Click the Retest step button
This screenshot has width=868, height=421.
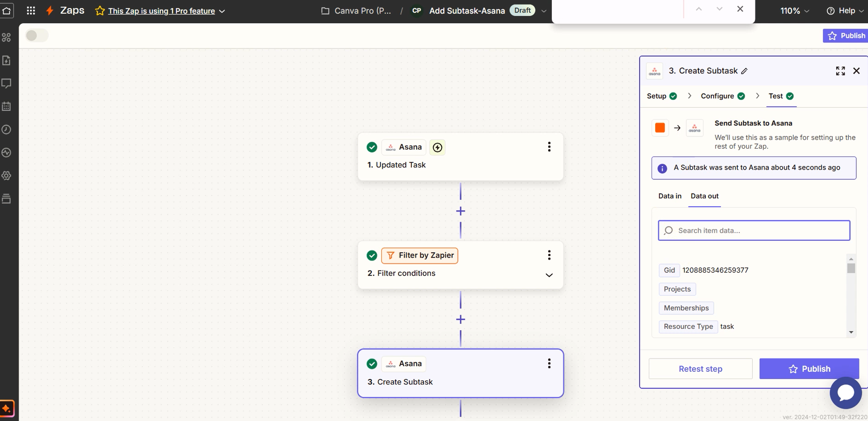tap(700, 369)
